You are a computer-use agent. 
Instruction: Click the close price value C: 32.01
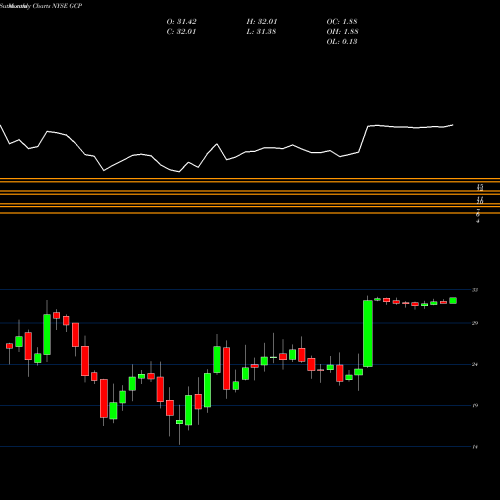[x=181, y=32]
